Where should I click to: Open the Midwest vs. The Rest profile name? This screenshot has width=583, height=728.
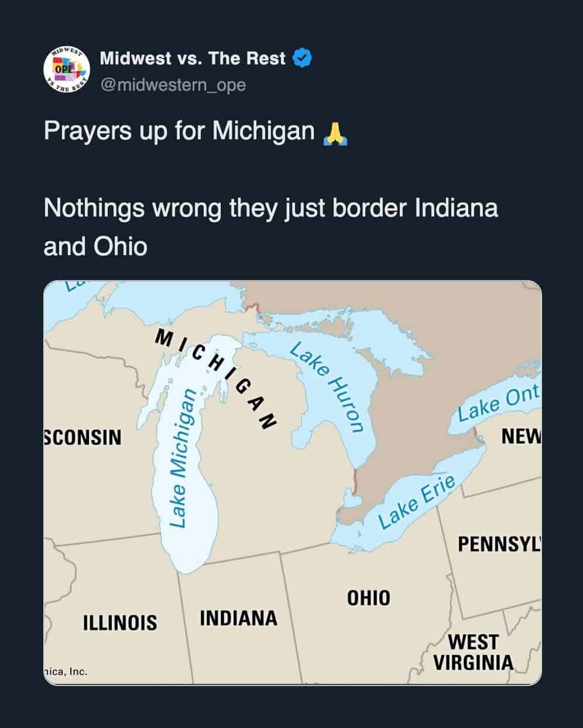pyautogui.click(x=193, y=59)
